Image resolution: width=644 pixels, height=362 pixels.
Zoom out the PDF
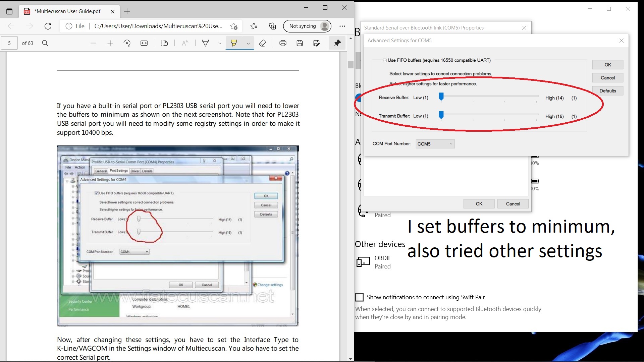tap(93, 43)
